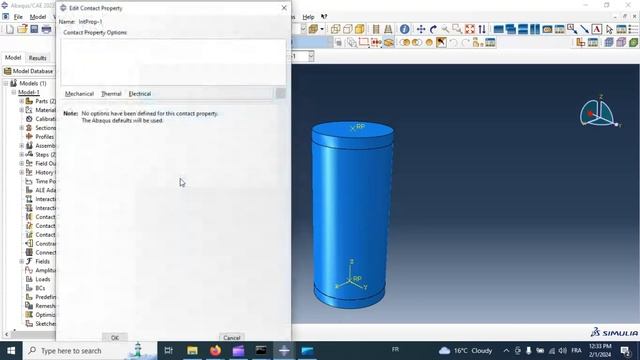Expand the Sections node
This screenshot has height=360, width=640.
coord(22,128)
